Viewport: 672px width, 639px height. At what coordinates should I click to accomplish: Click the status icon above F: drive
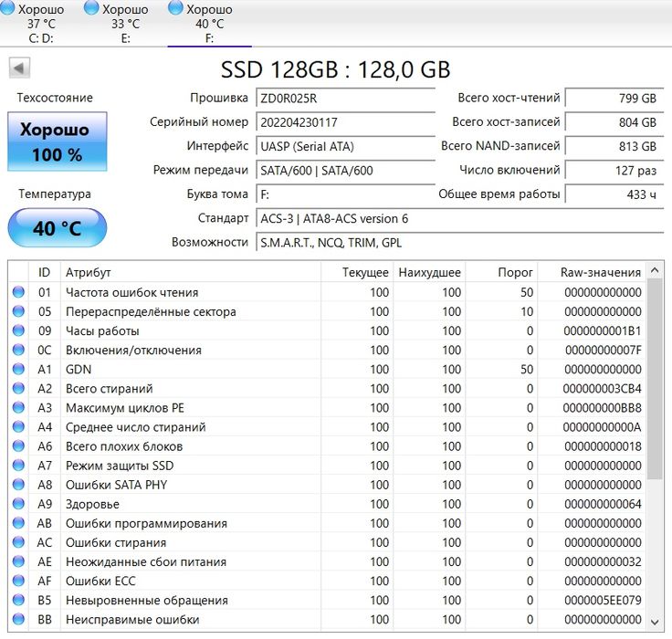point(175,7)
